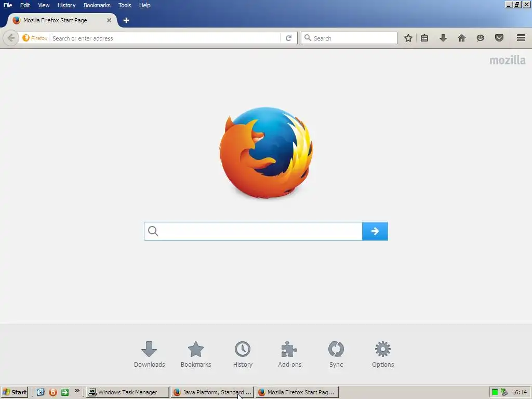
Task: Close the Mozilla Firefox Start Page tab
Action: (109, 20)
